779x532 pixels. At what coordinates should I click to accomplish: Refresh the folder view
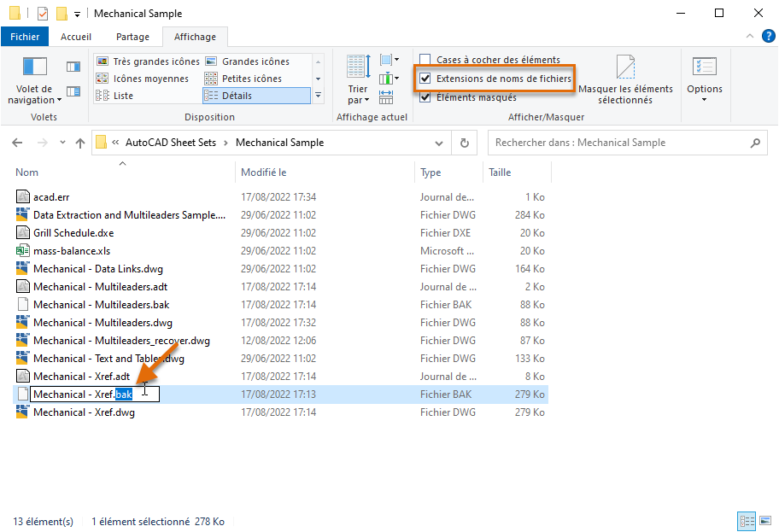coord(464,143)
